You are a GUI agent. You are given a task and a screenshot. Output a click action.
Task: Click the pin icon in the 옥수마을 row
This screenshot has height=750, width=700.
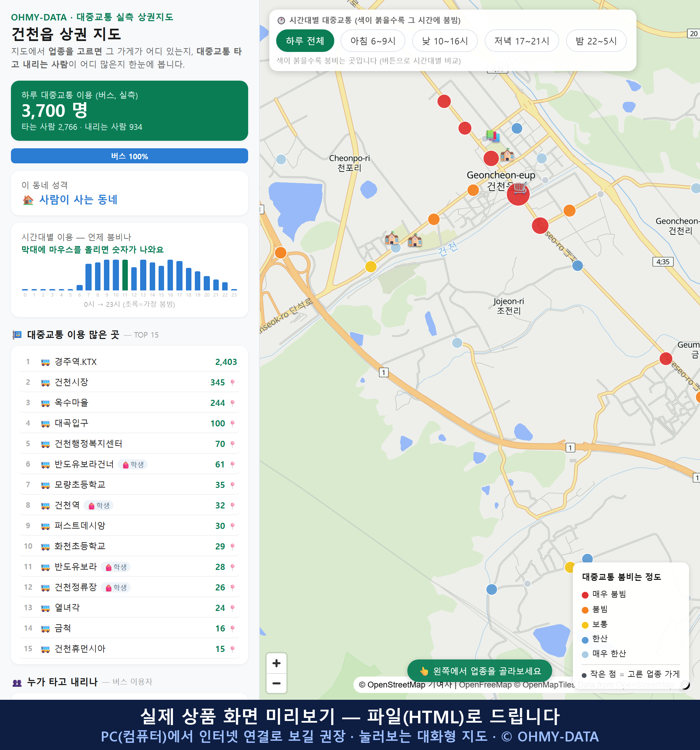point(232,403)
